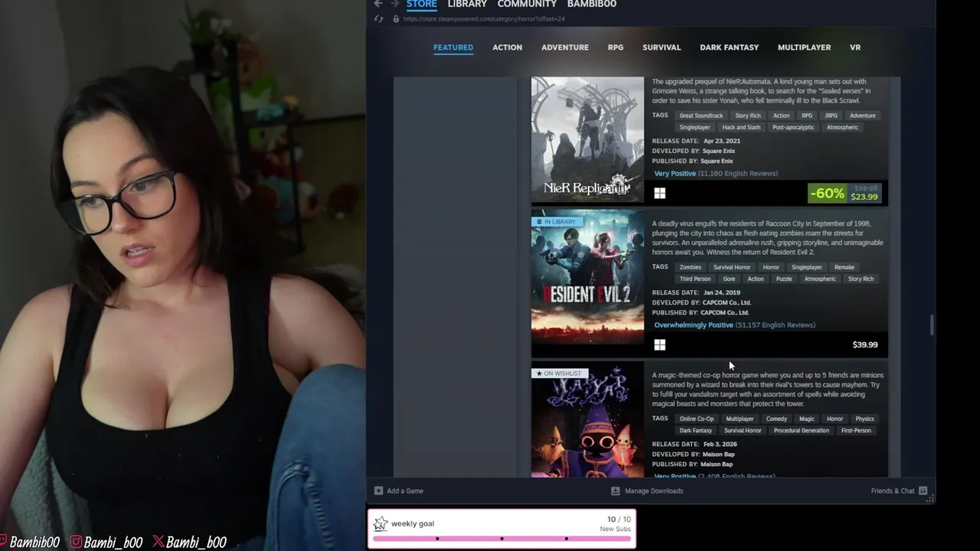Click the Add a Game plus icon
Image resolution: width=980 pixels, height=551 pixels.
point(378,491)
